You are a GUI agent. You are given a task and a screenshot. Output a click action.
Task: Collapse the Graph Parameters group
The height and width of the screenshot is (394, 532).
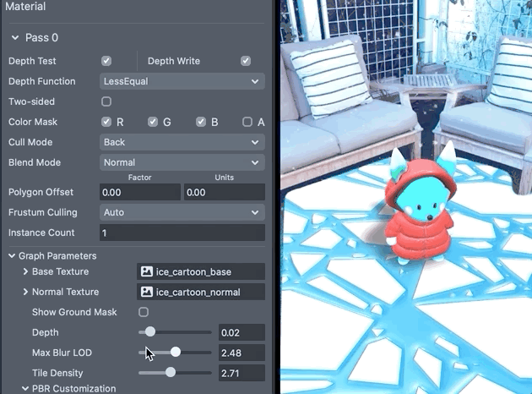pyautogui.click(x=13, y=255)
